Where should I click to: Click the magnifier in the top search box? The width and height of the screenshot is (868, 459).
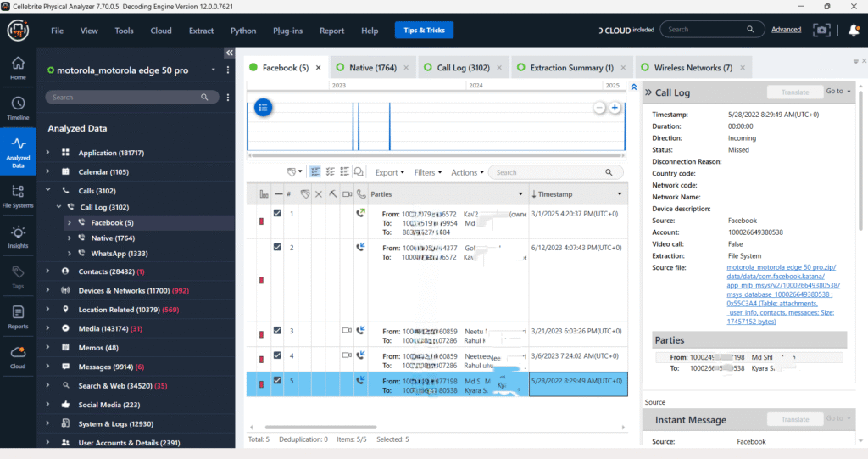pyautogui.click(x=750, y=30)
